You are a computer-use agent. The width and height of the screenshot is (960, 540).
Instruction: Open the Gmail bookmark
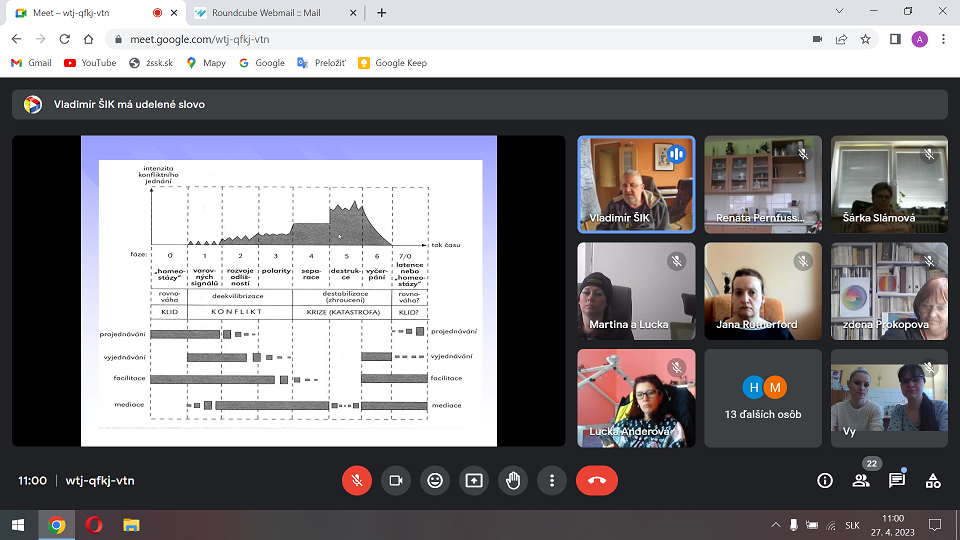[31, 62]
